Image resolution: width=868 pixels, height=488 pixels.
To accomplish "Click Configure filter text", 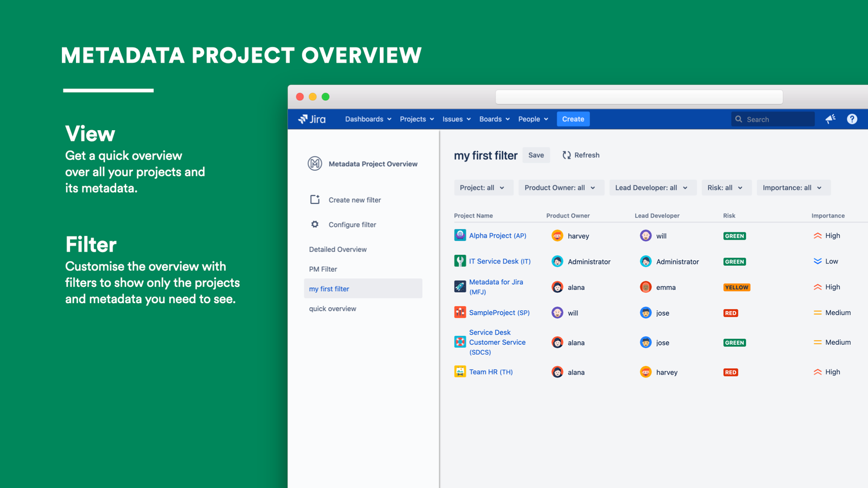I will 352,224.
